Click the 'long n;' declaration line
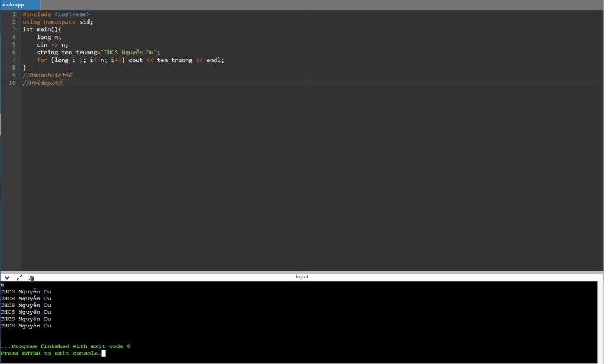604x364 pixels. pos(49,37)
